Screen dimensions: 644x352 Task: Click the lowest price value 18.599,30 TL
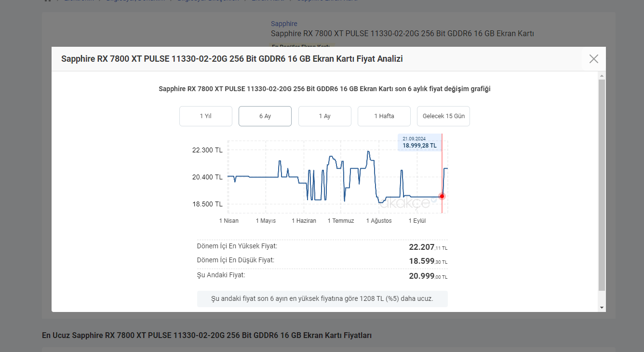pos(428,261)
